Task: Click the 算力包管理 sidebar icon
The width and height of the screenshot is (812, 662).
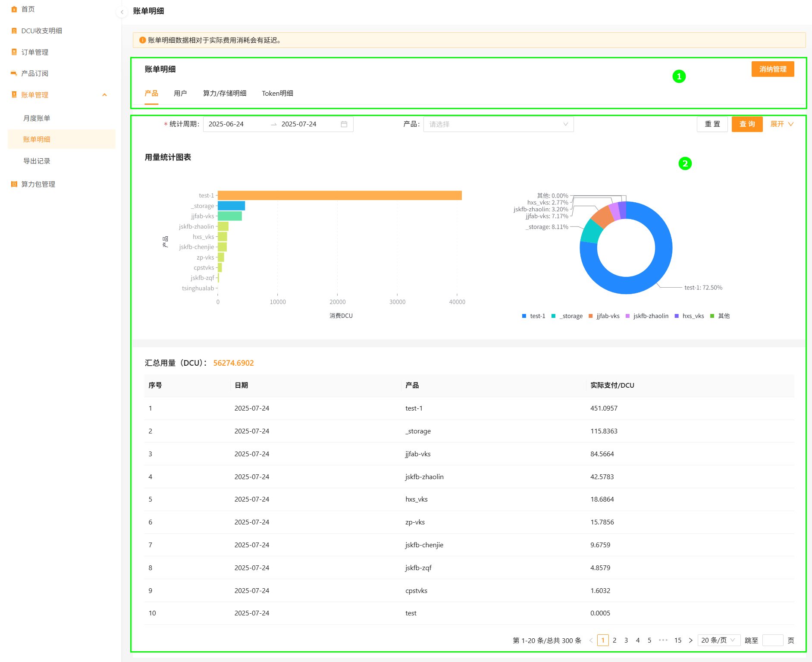Action: [x=14, y=184]
